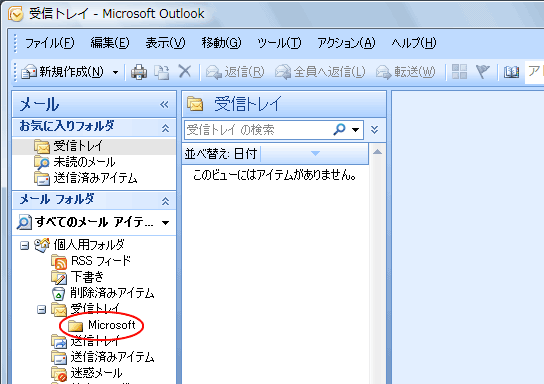Viewport: 544px width, 384px height.
Task: Collapse the お気に入りフォルダ section
Action: coord(165,128)
